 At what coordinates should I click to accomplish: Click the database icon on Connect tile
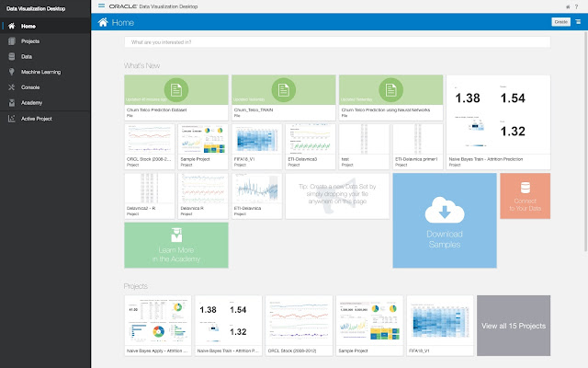525,188
